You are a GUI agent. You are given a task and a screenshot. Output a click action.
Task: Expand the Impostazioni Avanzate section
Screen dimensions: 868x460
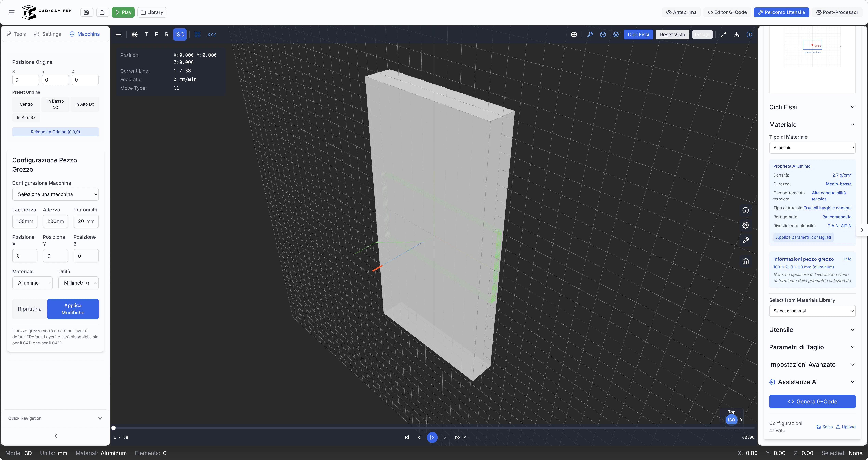coord(812,365)
